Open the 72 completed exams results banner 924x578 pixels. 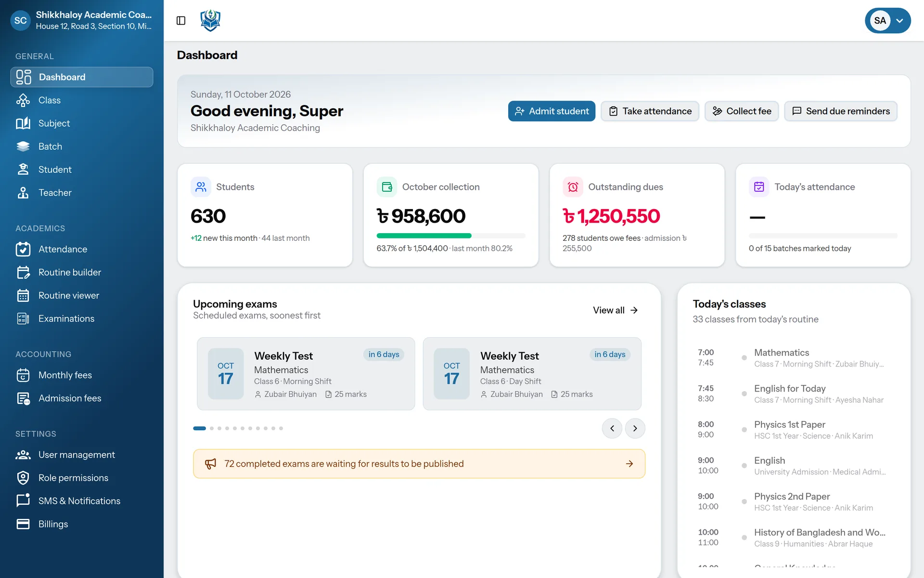point(419,464)
